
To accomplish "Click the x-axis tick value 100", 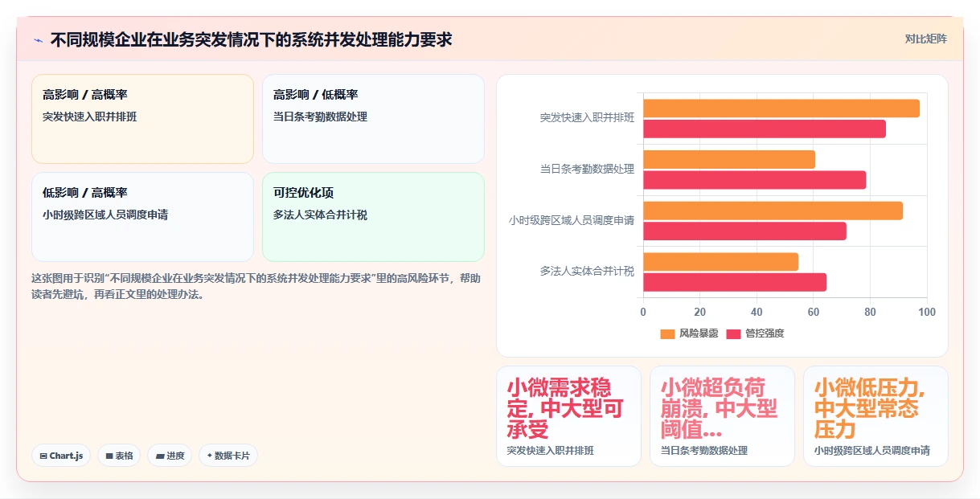I will point(926,312).
